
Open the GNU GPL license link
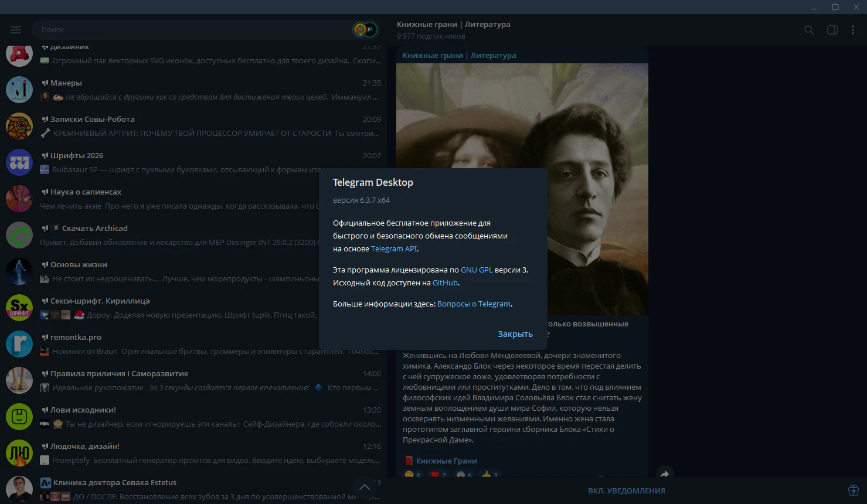click(477, 270)
